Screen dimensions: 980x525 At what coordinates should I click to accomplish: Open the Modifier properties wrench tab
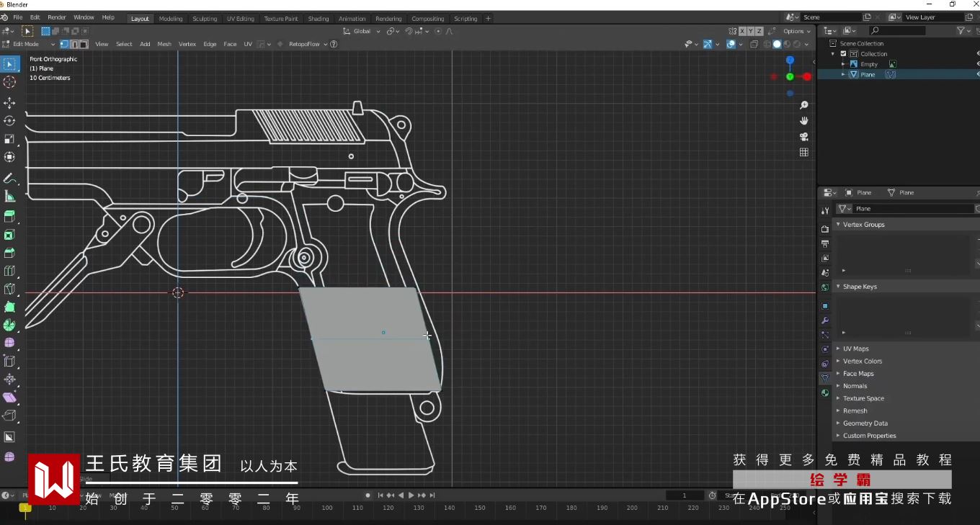[825, 320]
